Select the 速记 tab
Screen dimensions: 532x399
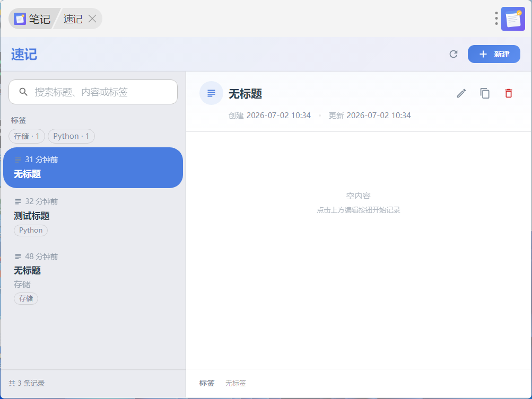click(73, 19)
